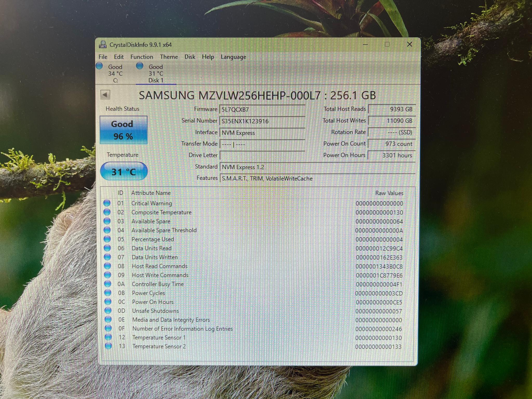The width and height of the screenshot is (532, 399).
Task: Click the CrystalDiskInfo app icon in title bar
Action: 103,45
